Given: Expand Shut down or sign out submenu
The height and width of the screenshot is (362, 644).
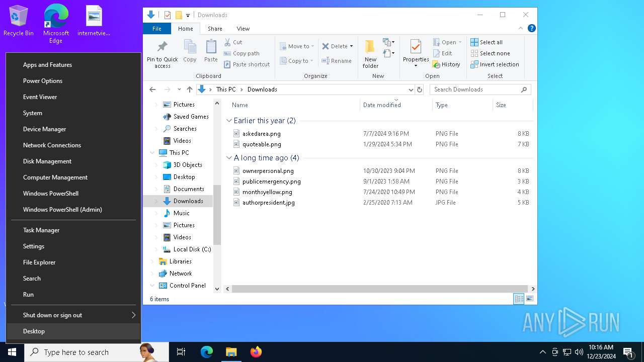Looking at the screenshot, I should (x=134, y=315).
